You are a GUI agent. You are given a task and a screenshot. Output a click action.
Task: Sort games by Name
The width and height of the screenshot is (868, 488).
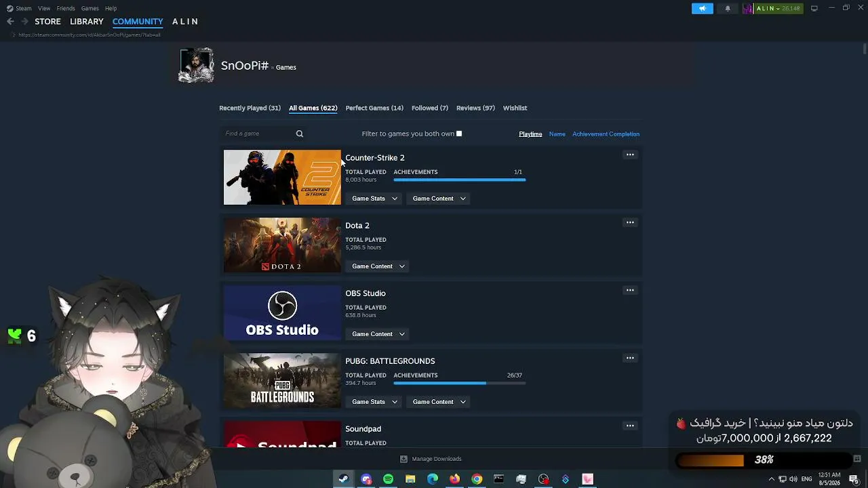point(557,134)
